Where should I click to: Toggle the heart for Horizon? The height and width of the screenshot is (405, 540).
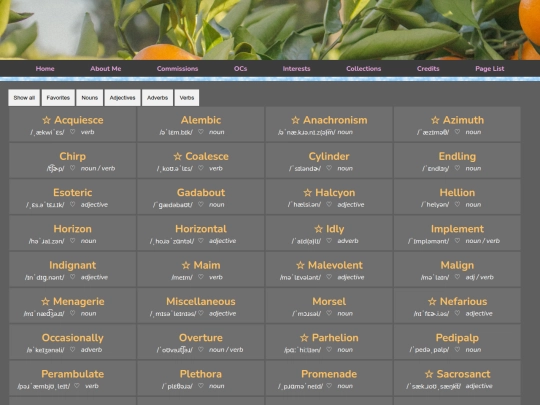click(x=72, y=240)
